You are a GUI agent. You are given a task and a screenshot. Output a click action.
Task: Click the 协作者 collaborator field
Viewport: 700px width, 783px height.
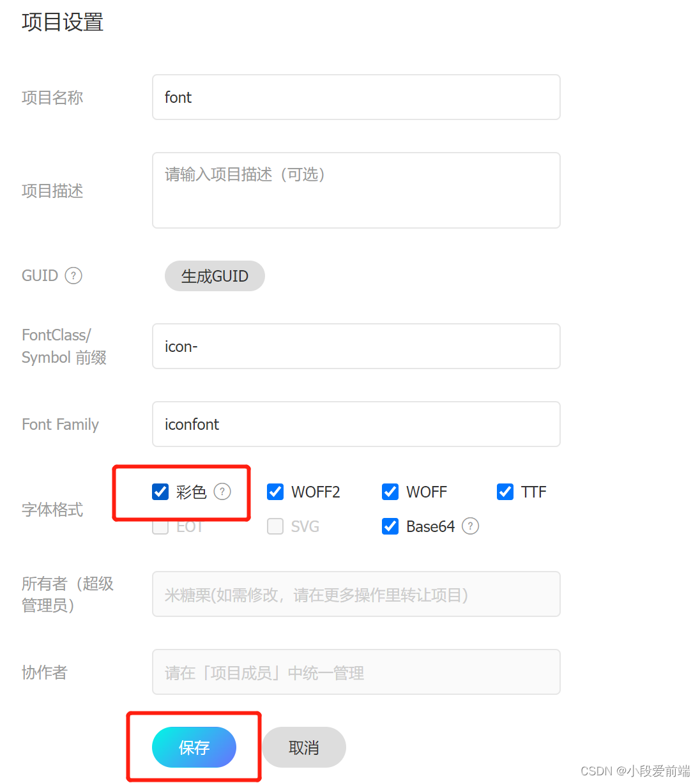pos(356,672)
